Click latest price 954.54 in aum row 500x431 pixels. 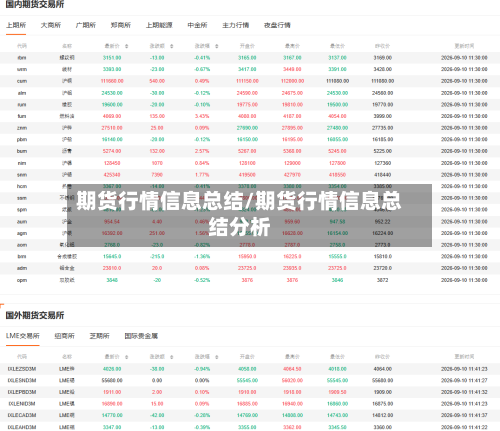pos(112,222)
